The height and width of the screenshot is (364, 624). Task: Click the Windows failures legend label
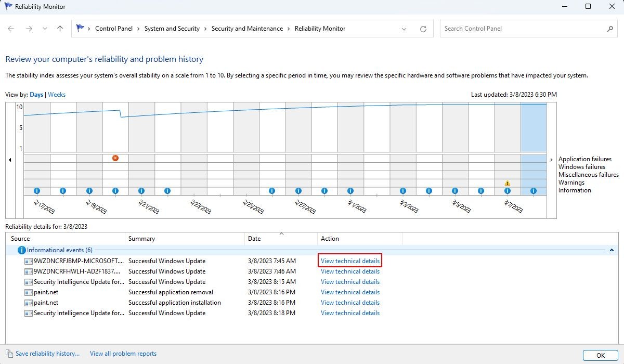point(582,167)
